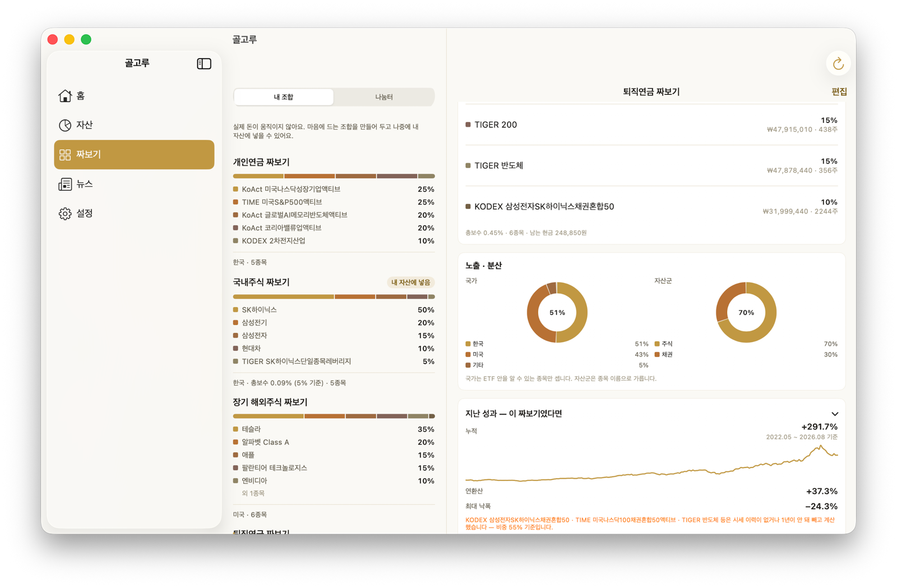Select the TIGER 200 holding row
The width and height of the screenshot is (897, 588).
tap(651, 125)
